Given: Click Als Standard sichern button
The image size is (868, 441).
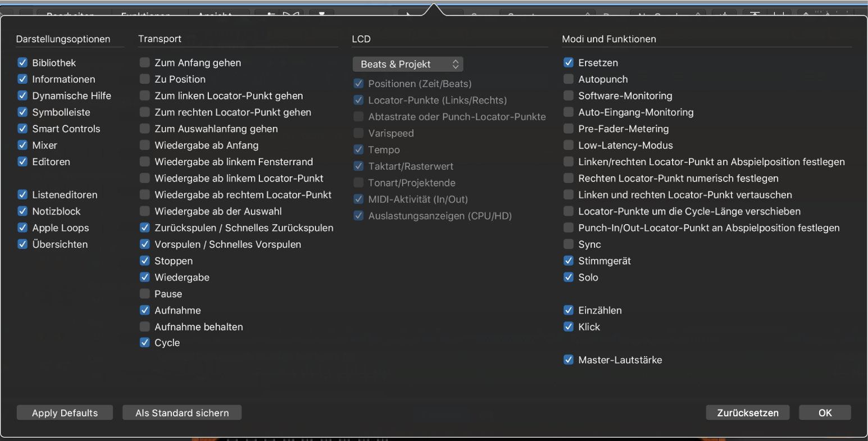Looking at the screenshot, I should (x=182, y=413).
